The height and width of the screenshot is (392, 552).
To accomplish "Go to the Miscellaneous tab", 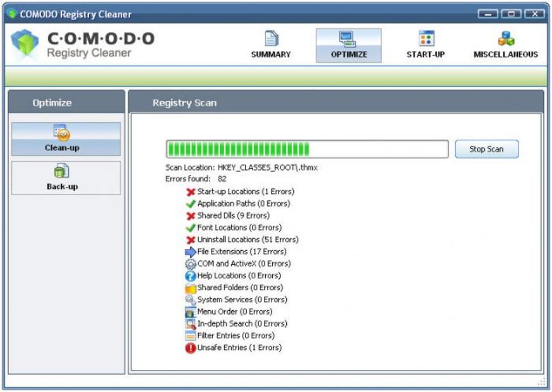I will 505,45.
